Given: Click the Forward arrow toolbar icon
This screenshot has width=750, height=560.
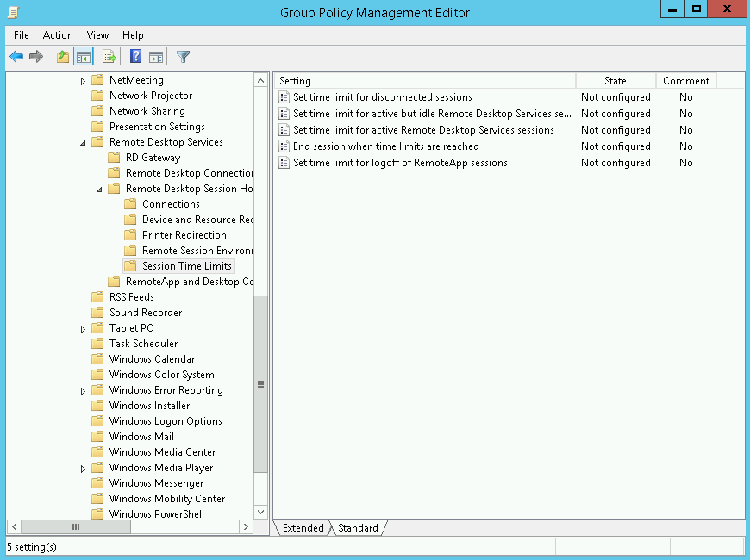Looking at the screenshot, I should [36, 56].
